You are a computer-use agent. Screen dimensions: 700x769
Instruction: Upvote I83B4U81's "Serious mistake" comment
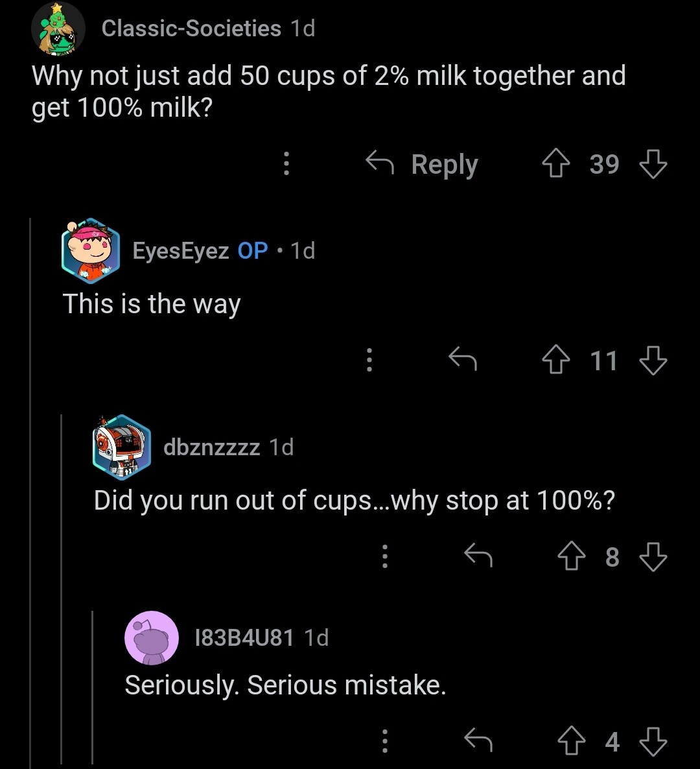click(x=571, y=741)
